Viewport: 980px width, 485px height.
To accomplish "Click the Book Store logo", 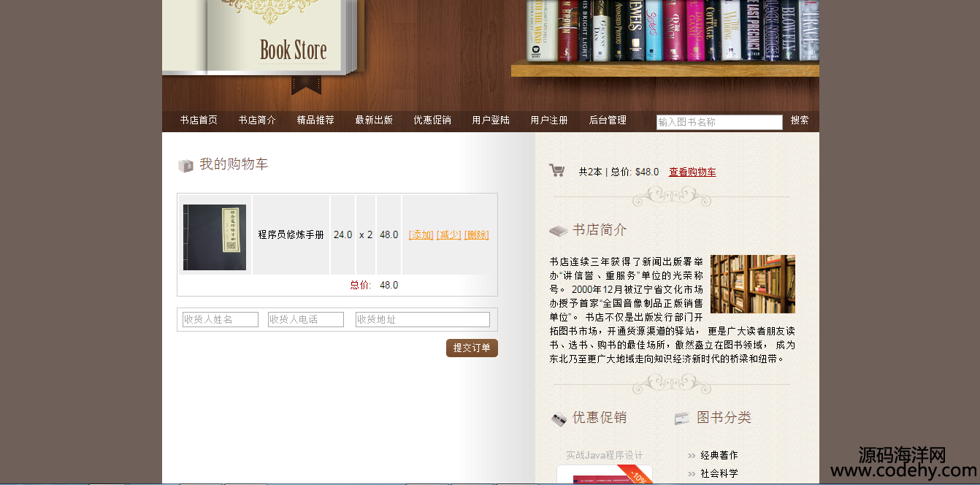I will tap(294, 50).
